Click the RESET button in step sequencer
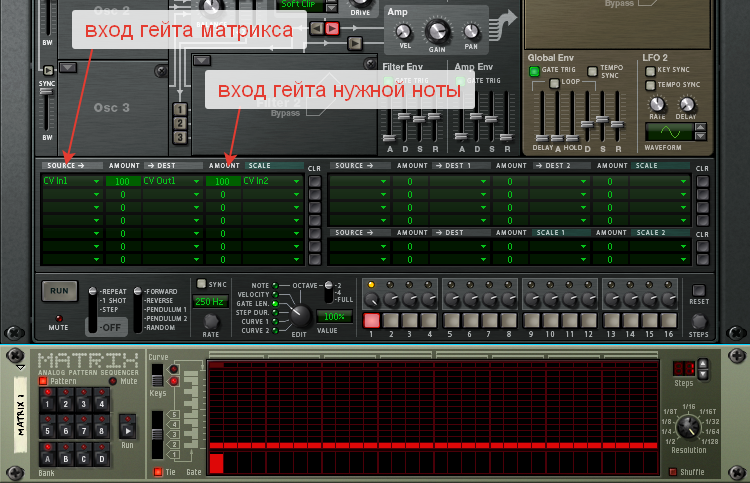Screen dimensions: 750x483 (x=698, y=290)
